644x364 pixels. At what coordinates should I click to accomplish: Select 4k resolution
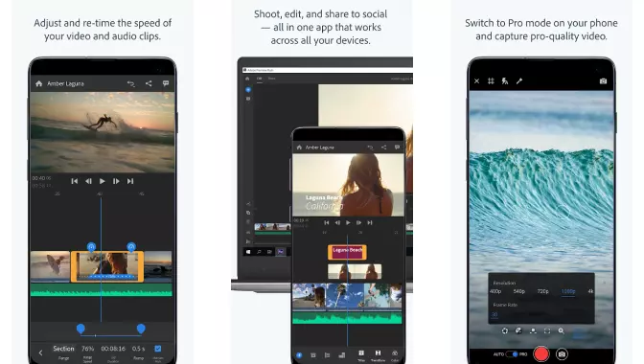click(590, 291)
